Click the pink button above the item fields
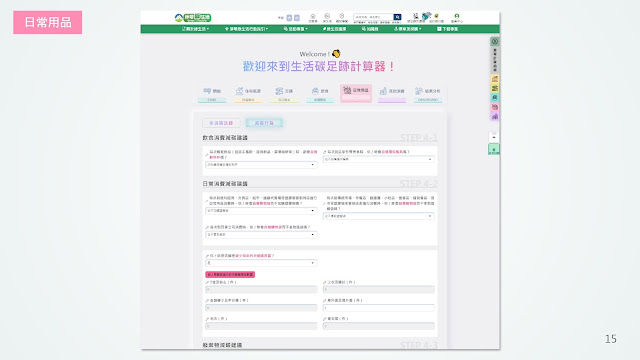Screen dimensions: 640x360 (230, 275)
